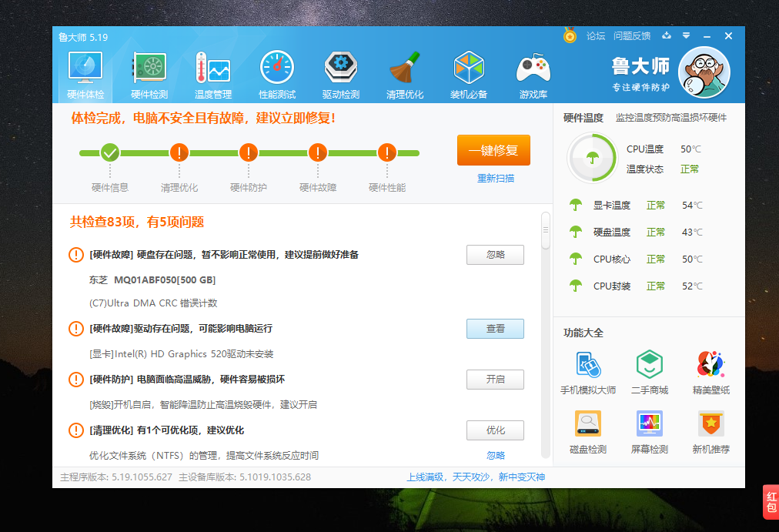Open 装机必备 cube icon
The height and width of the screenshot is (532, 779).
[x=469, y=75]
